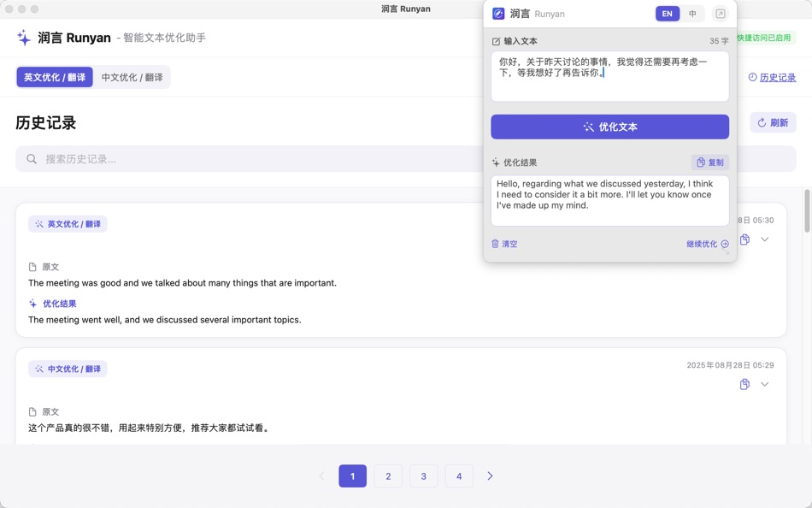Select the pop-out window icon in the popup

pyautogui.click(x=718, y=14)
